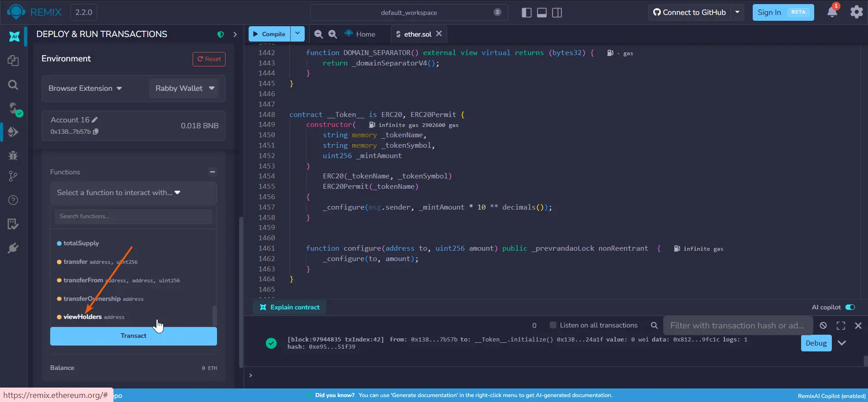Switch to the Home tab
868x402 pixels.
360,34
